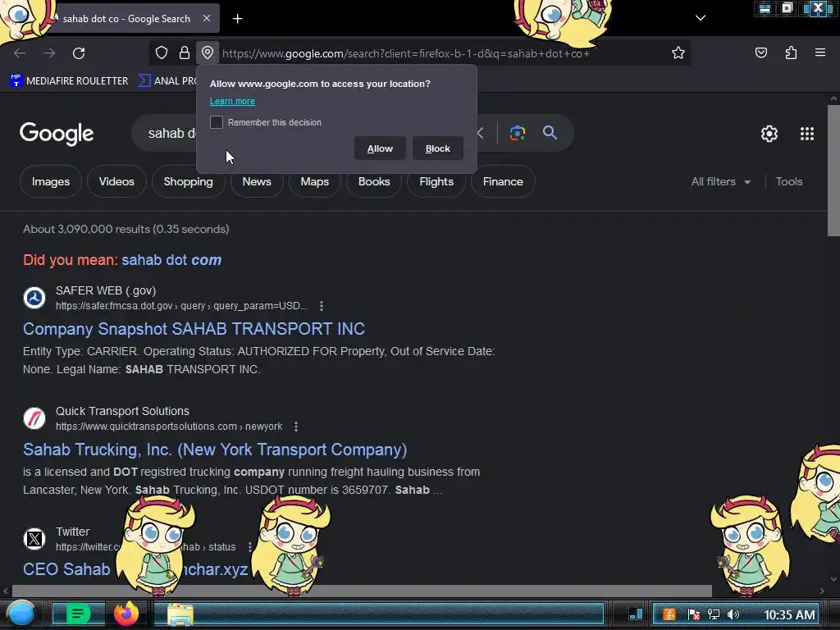This screenshot has width=840, height=630.
Task: Select the Books filter tab
Action: coord(374,181)
